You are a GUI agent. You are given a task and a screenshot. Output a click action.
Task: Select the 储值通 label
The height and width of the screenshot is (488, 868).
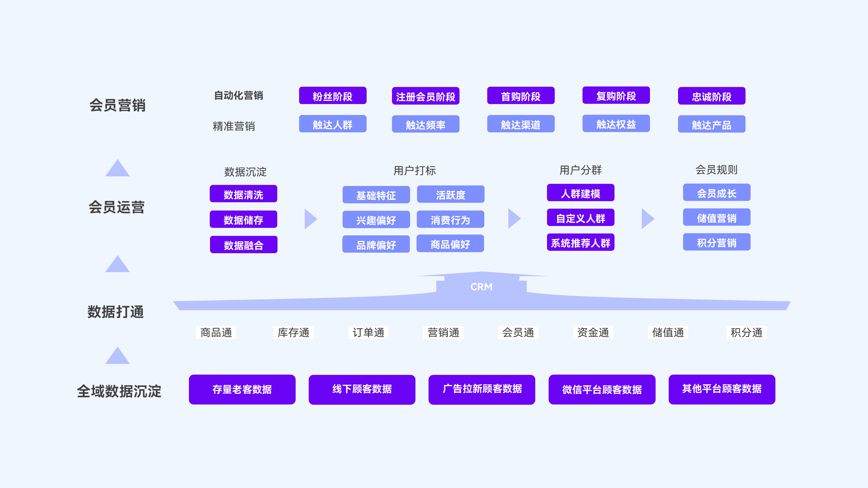668,333
